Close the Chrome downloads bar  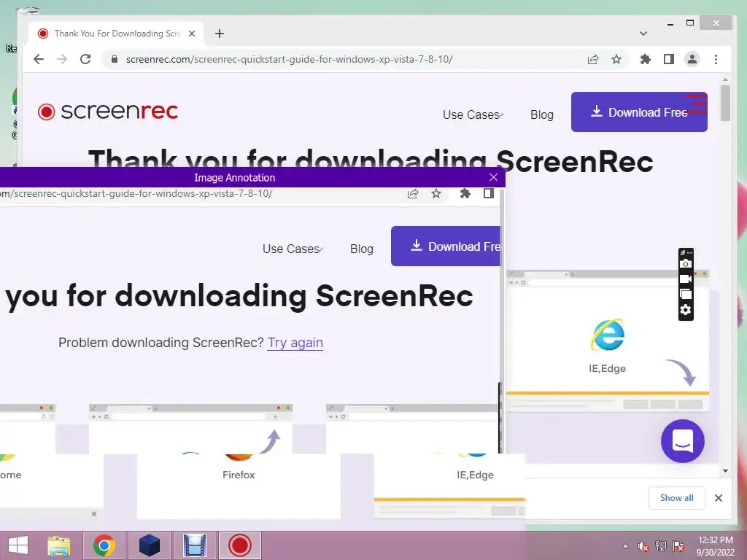click(x=719, y=497)
